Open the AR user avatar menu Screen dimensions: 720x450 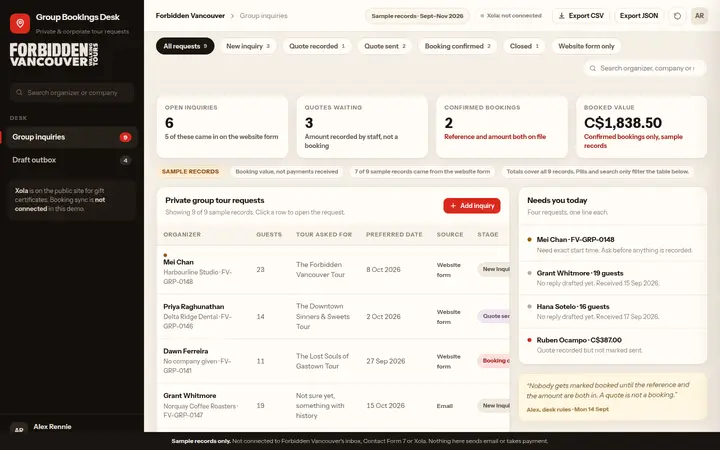point(699,16)
